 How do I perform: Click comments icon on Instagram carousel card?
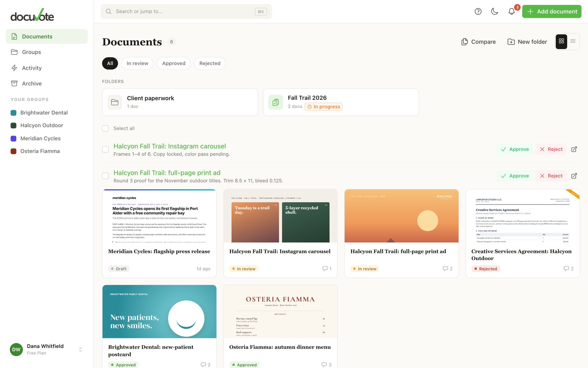325,269
